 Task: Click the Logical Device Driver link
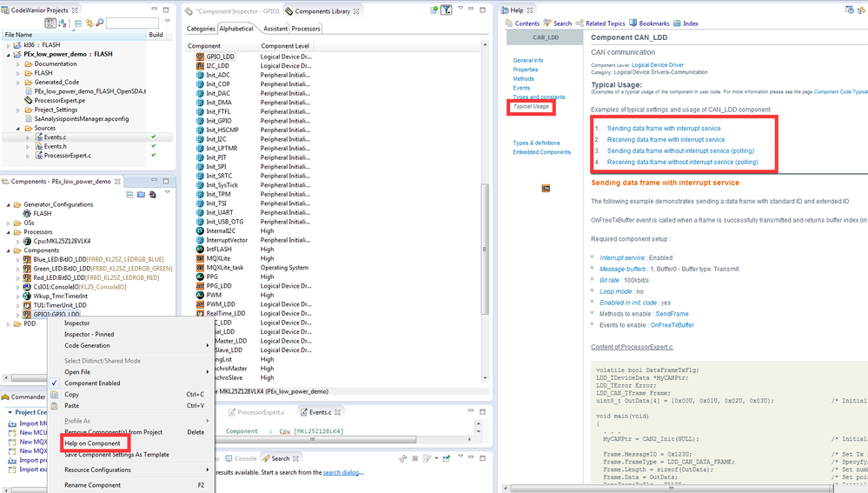(658, 65)
